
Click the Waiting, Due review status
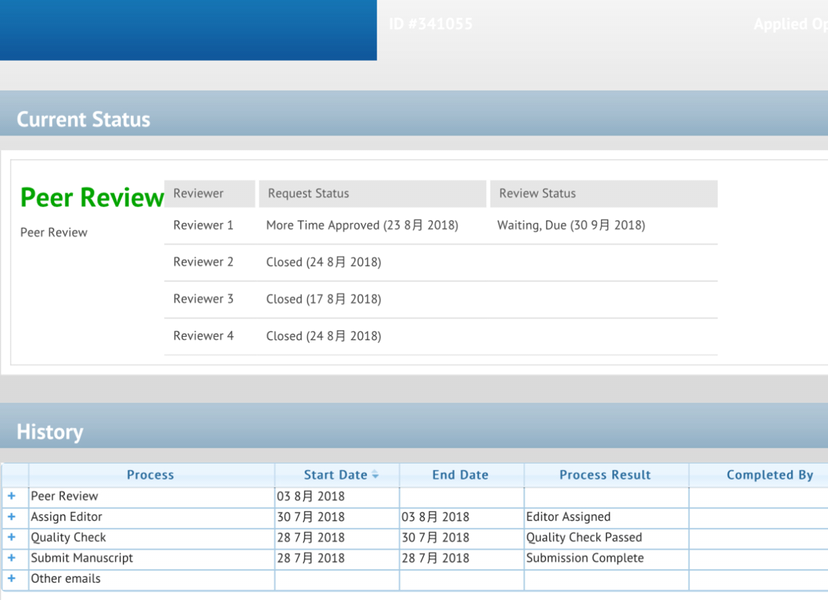click(571, 225)
